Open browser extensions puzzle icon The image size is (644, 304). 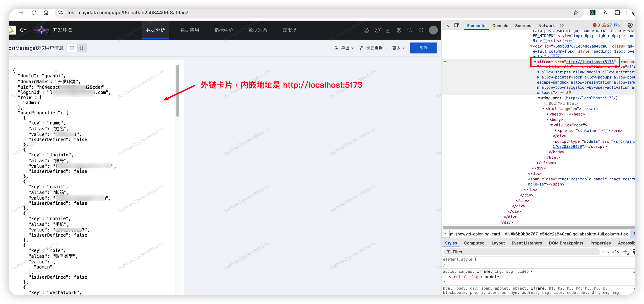coord(617,13)
